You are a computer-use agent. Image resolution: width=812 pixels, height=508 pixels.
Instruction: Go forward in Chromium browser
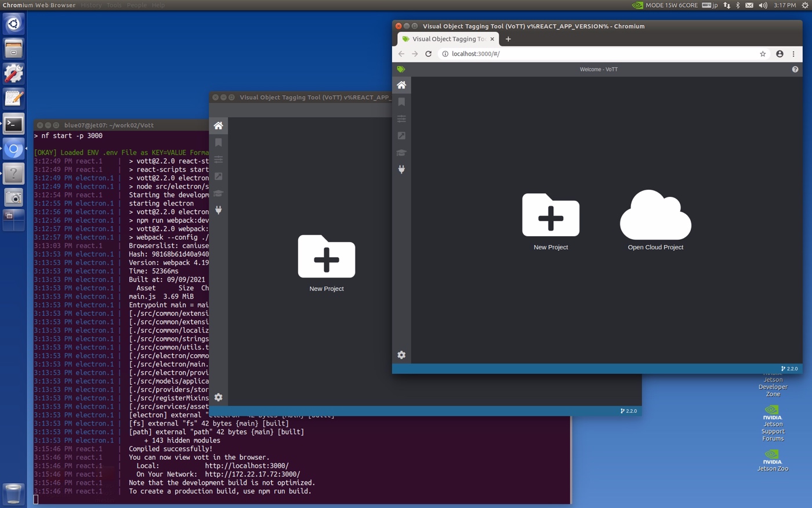415,54
